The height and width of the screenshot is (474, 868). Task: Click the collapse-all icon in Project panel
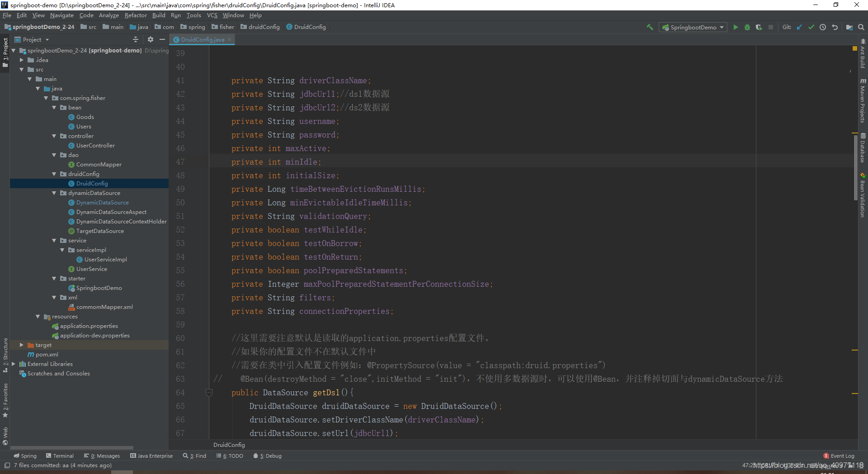click(x=136, y=39)
